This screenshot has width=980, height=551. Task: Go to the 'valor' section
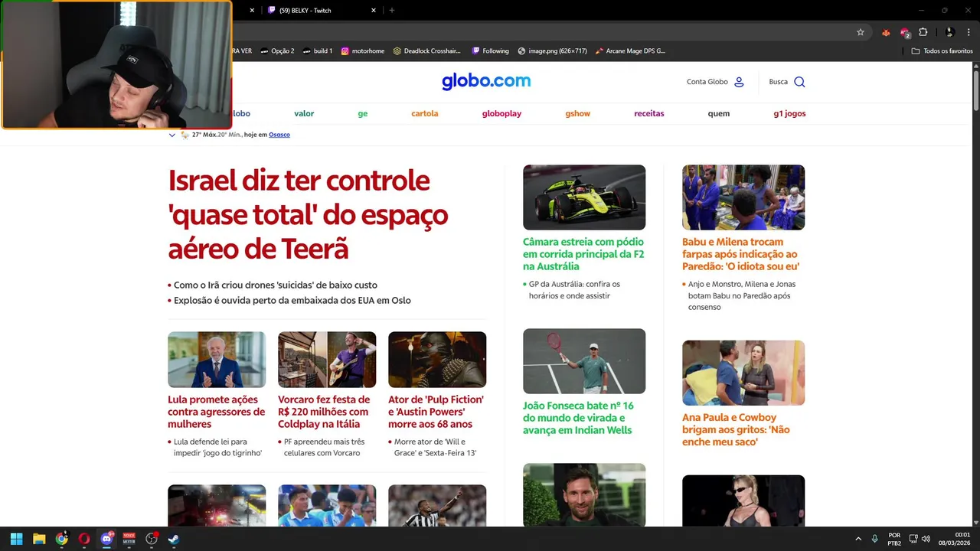[x=304, y=113]
